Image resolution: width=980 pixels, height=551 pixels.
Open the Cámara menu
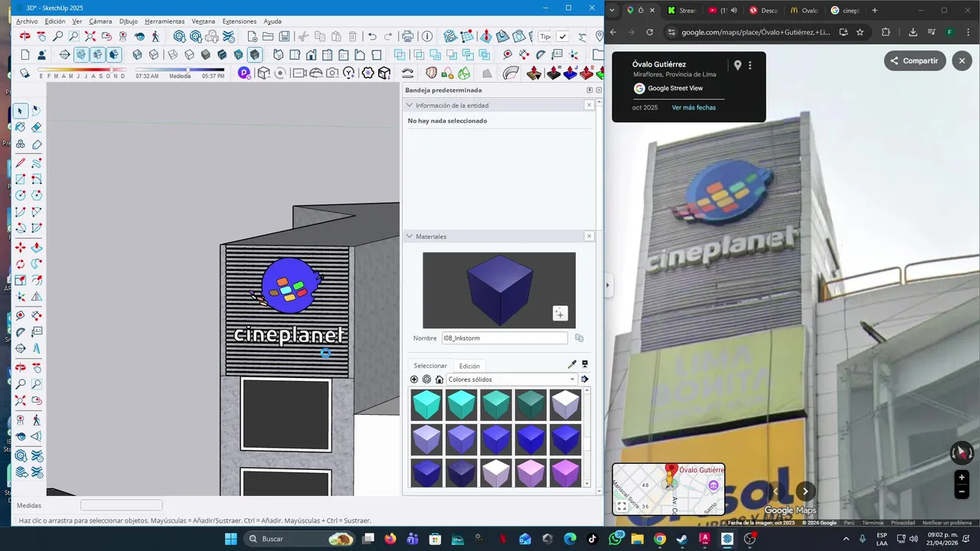coord(100,21)
